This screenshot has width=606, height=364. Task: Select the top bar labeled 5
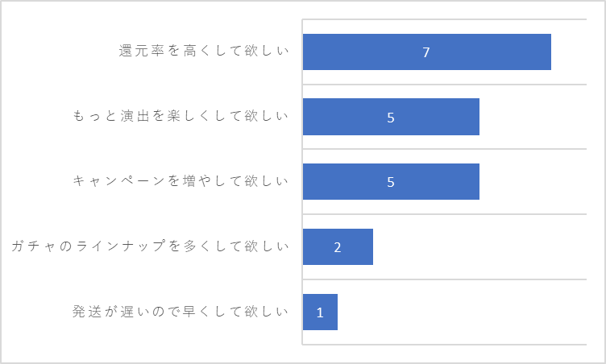click(391, 117)
